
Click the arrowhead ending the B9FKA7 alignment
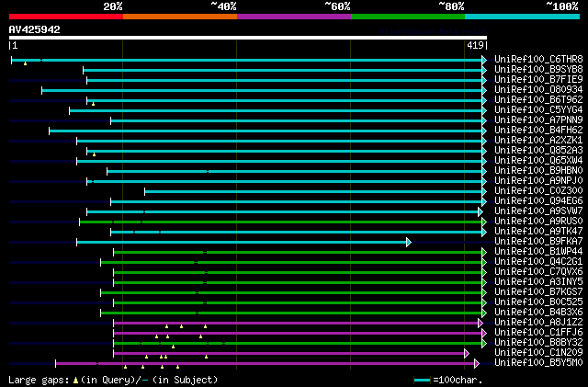pos(408,242)
